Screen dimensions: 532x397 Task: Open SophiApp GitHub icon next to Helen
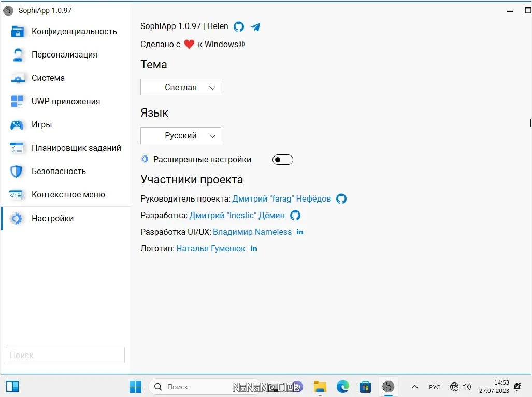click(239, 26)
